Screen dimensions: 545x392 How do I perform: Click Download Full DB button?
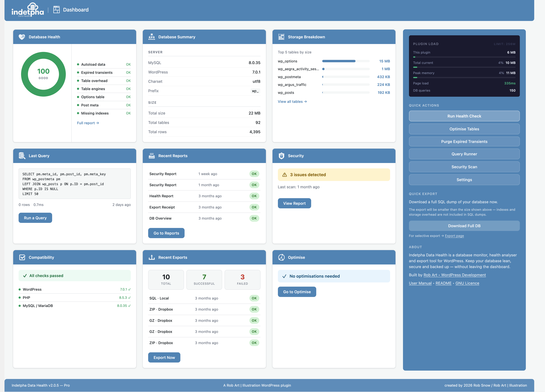coord(464,226)
